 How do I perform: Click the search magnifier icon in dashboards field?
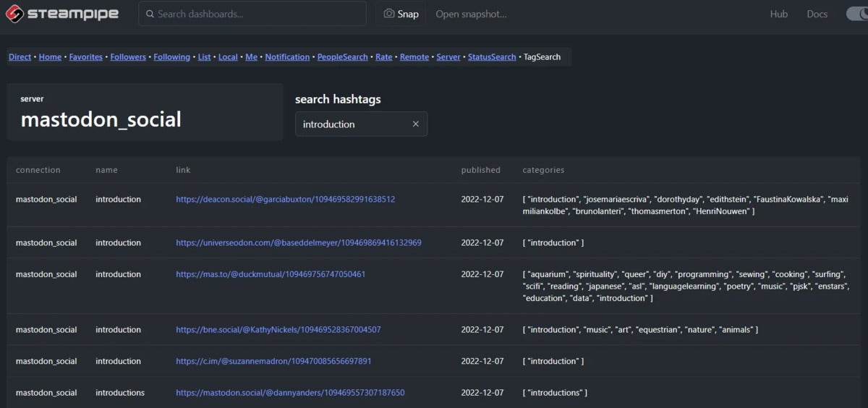[149, 14]
